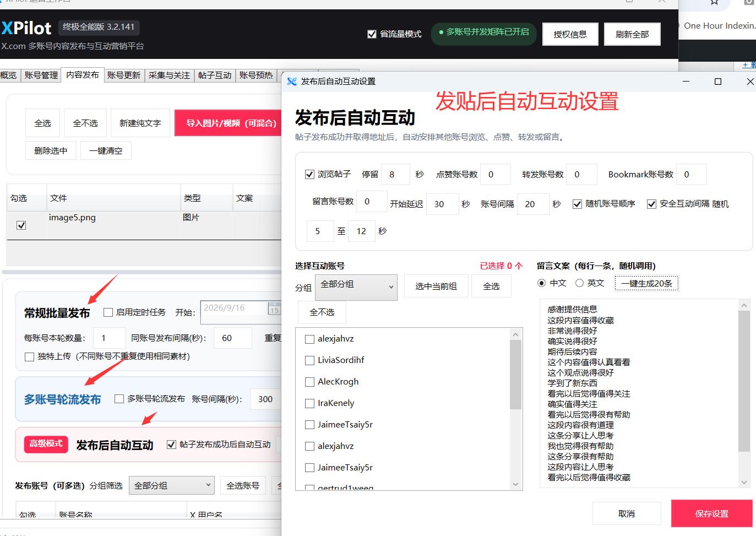Check the AlecKrogh account
The image size is (756, 536).
click(309, 382)
